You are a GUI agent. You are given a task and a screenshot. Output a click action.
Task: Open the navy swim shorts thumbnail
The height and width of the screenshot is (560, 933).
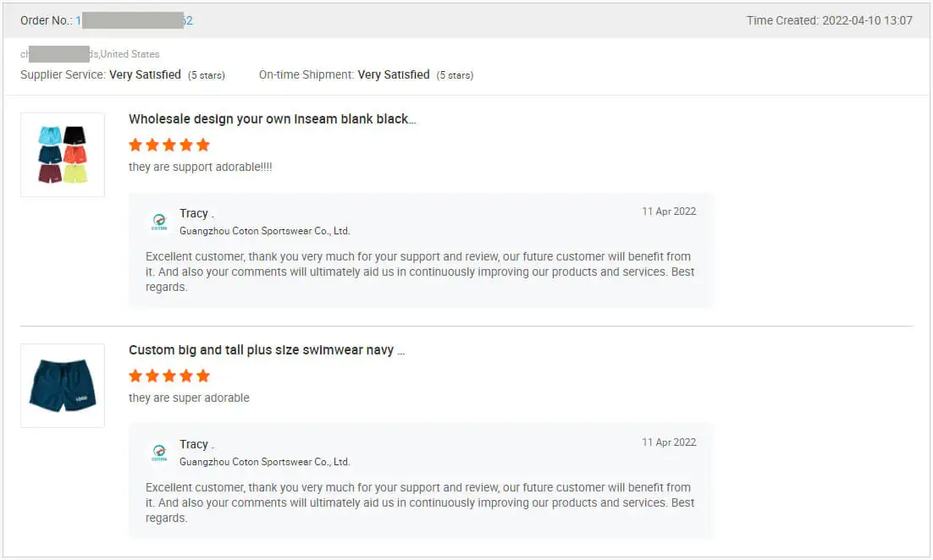(63, 386)
